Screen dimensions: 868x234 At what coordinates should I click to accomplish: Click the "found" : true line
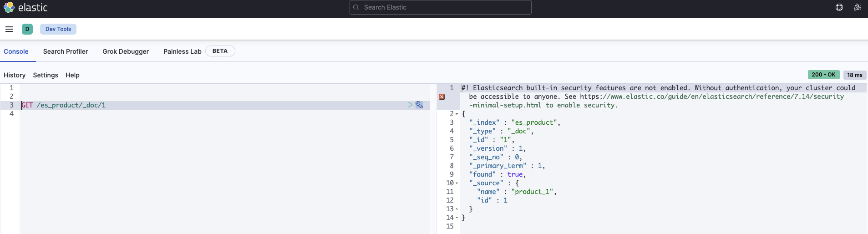pos(497,174)
